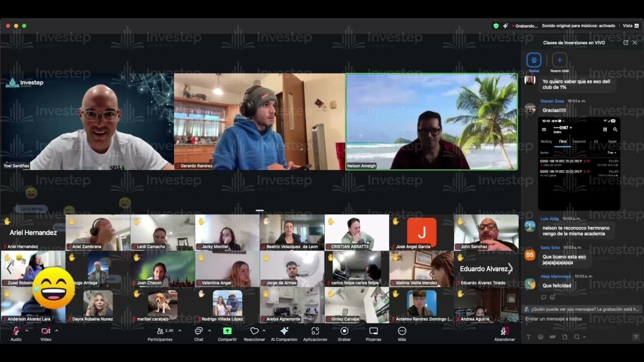Viewport: 644px width, 362px height.
Task: Open the video options arrow beside Video
Action: click(56, 331)
